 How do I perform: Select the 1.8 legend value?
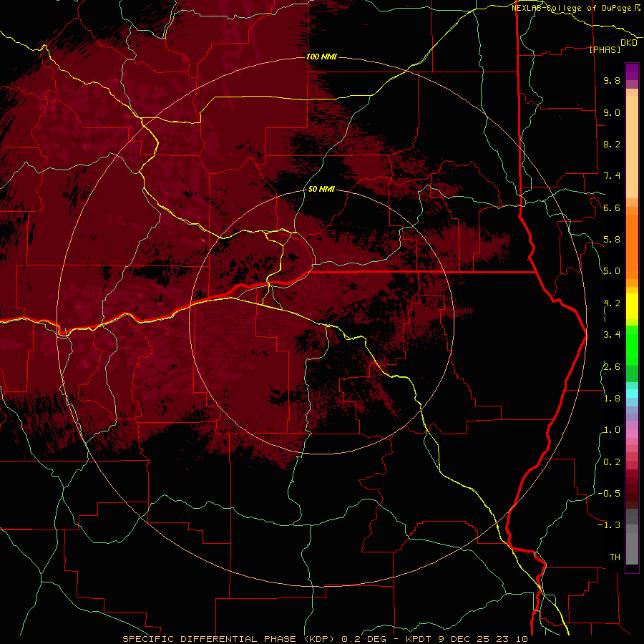point(612,399)
